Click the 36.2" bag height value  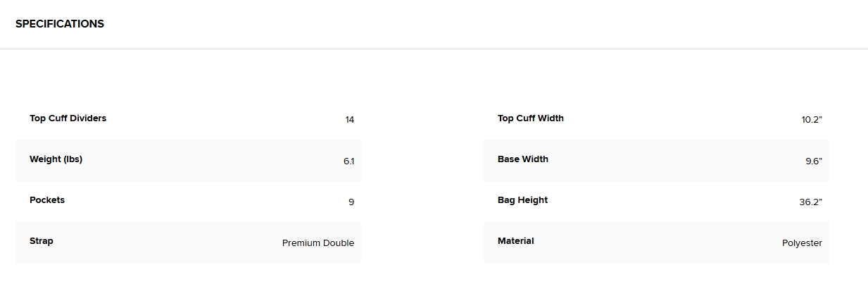pos(810,202)
